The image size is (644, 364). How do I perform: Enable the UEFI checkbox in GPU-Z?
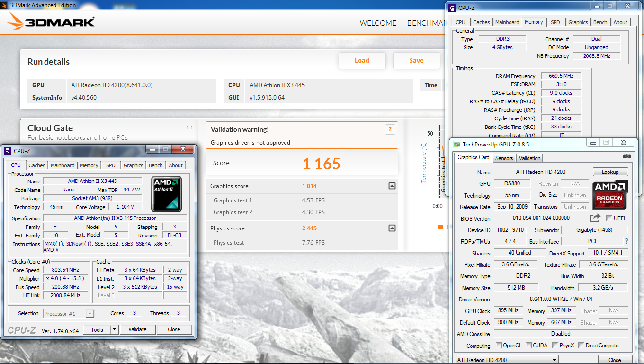click(609, 218)
